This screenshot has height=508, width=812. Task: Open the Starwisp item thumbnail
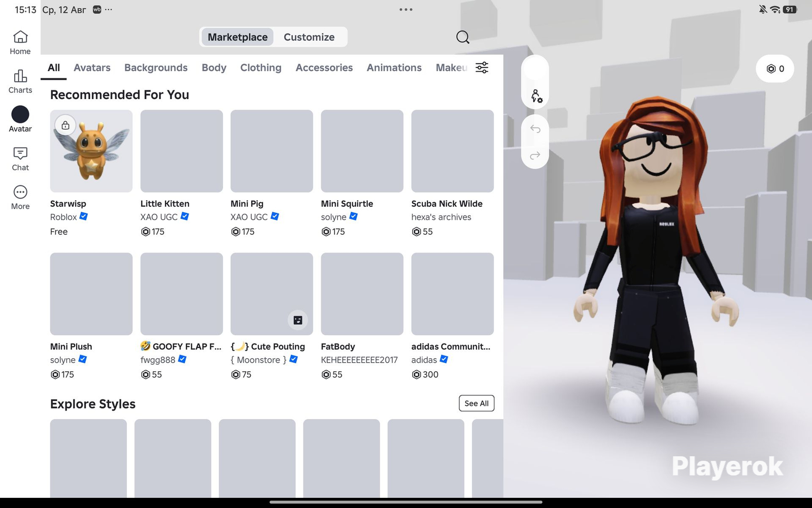91,151
